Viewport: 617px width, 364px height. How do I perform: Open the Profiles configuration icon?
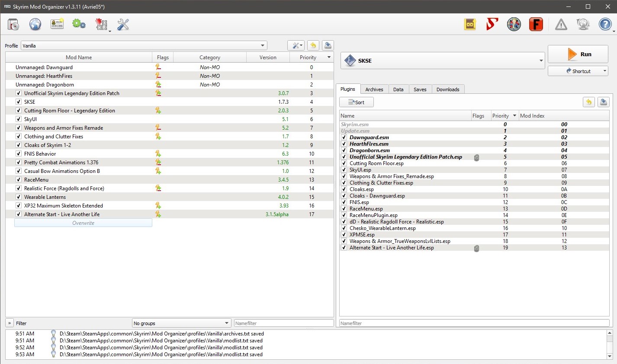pyautogui.click(x=57, y=25)
